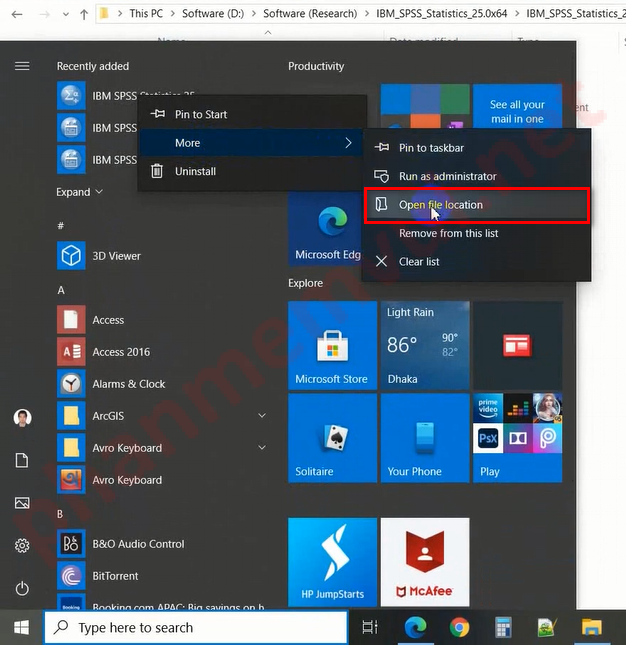
Task: Click Pin to taskbar option
Action: pos(431,148)
